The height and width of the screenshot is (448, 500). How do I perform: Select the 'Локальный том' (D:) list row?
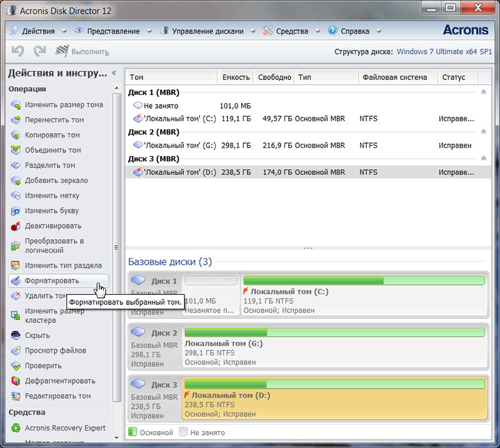pos(308,172)
